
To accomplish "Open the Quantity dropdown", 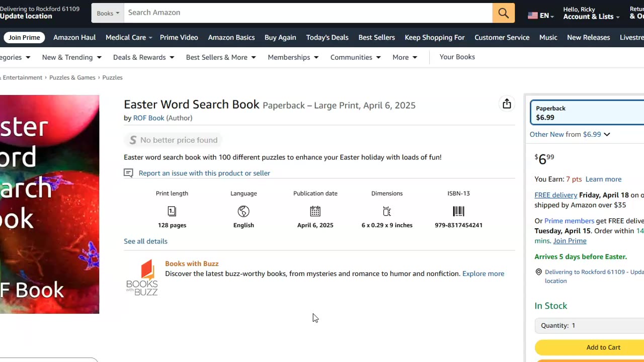I will [x=589, y=326].
